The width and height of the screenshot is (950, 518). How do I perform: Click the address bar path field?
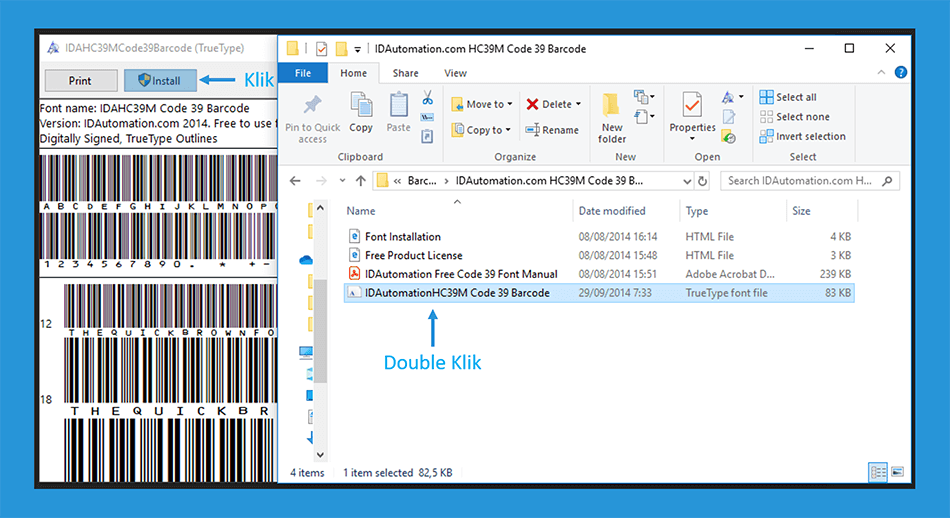(534, 181)
